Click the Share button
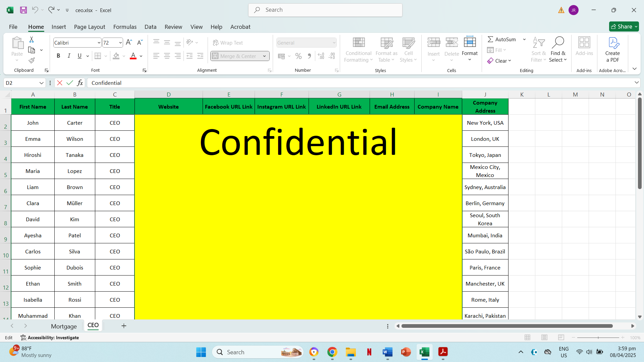Viewport: 644px width, 362px height. tap(624, 26)
